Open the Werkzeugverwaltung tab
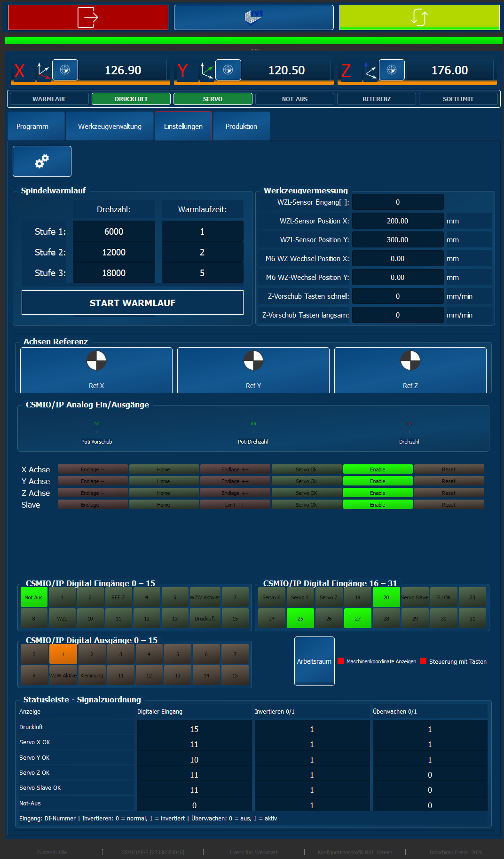This screenshot has width=504, height=859. [x=110, y=127]
